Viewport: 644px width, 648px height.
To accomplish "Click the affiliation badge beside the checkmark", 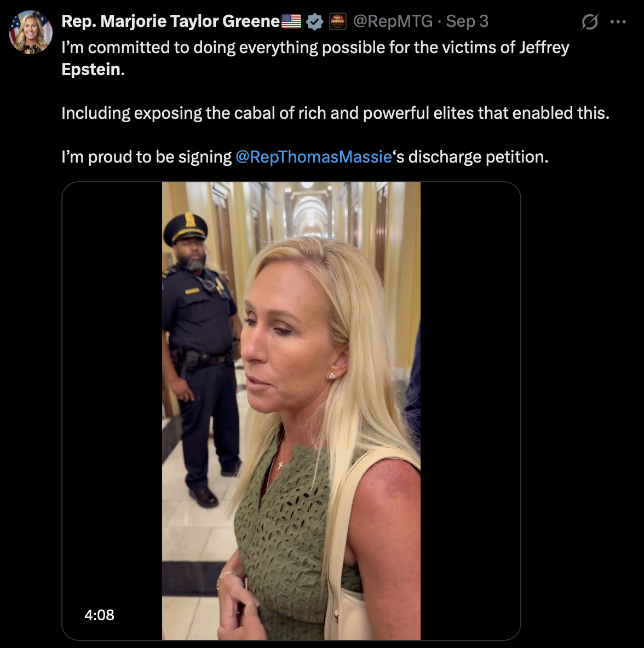I will [338, 22].
